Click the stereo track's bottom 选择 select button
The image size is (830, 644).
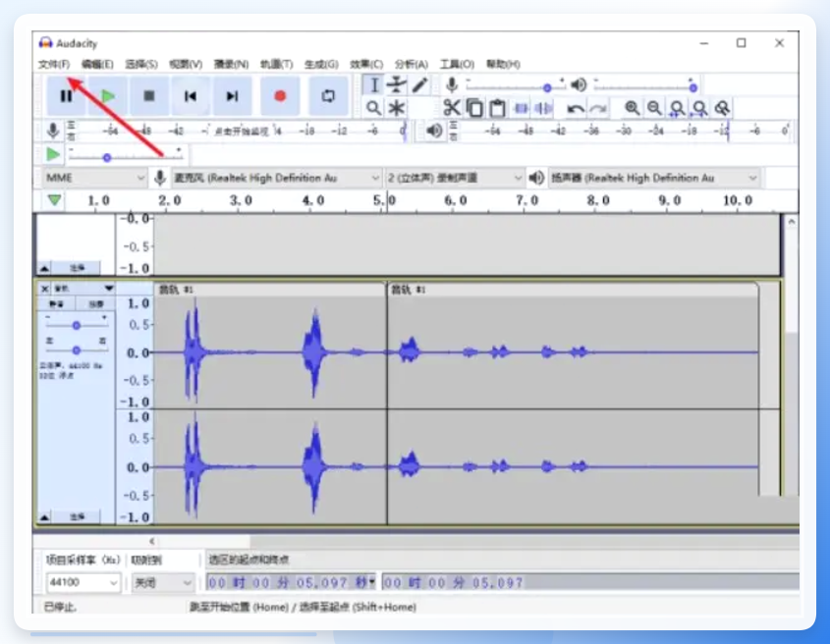tap(77, 517)
